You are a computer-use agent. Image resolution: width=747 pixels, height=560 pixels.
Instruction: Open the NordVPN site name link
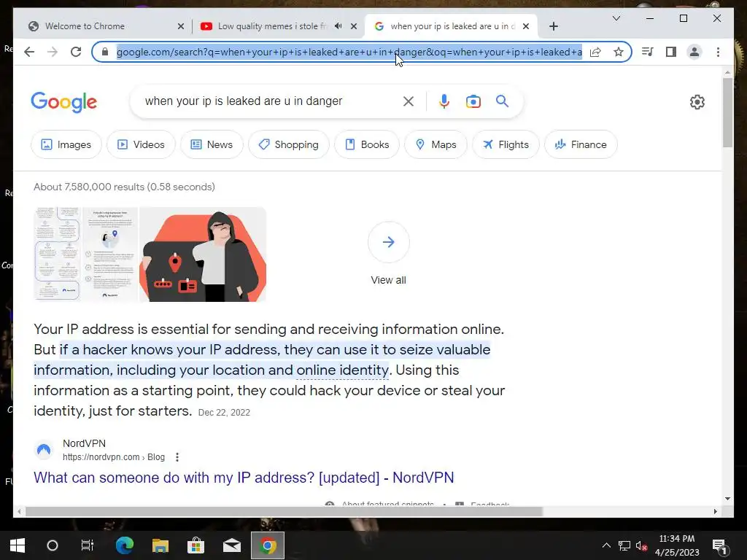click(x=85, y=443)
